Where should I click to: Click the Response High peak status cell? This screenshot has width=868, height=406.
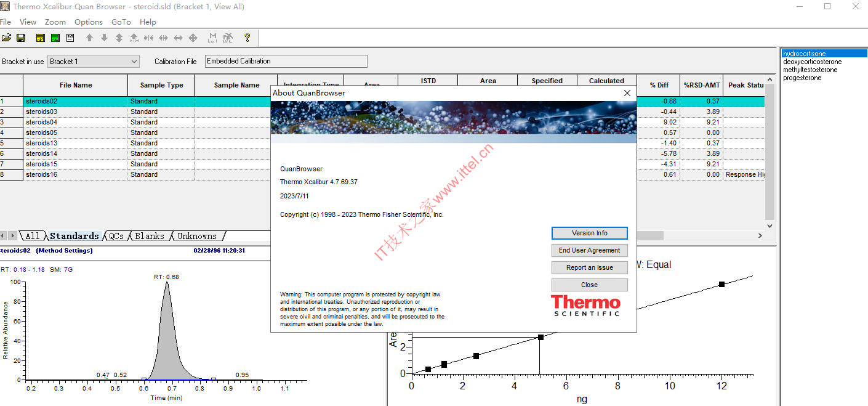pos(744,174)
